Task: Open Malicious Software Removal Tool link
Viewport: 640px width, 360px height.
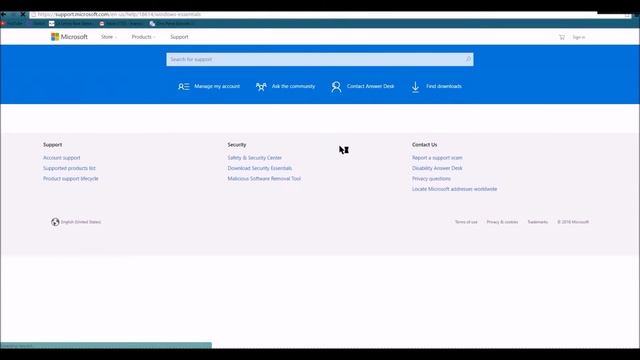Action: point(264,179)
